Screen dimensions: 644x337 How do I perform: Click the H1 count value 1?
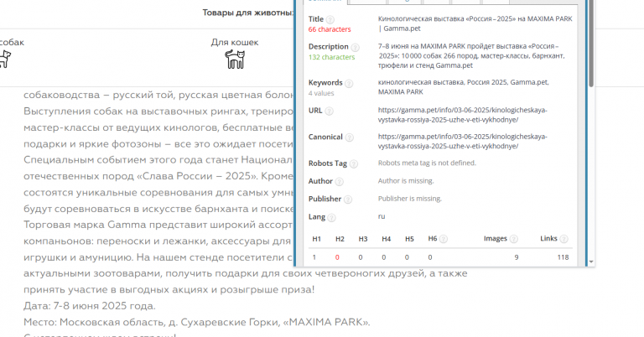(x=314, y=257)
